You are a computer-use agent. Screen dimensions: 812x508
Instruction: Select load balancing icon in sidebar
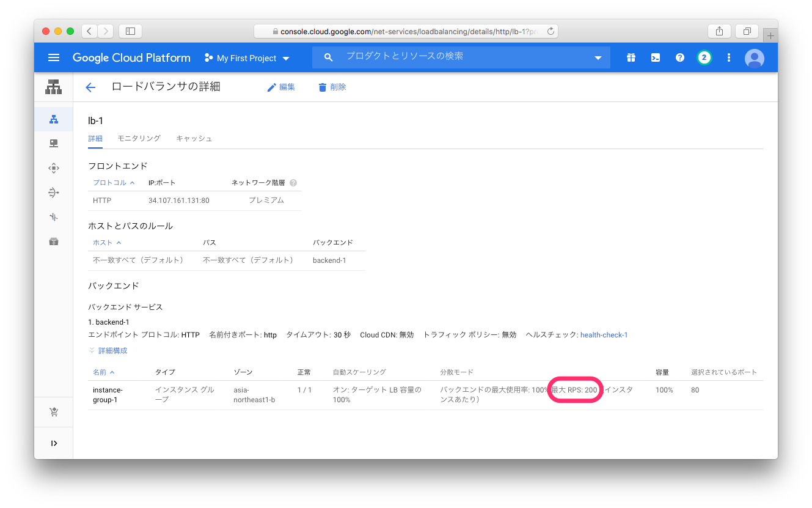(x=54, y=119)
